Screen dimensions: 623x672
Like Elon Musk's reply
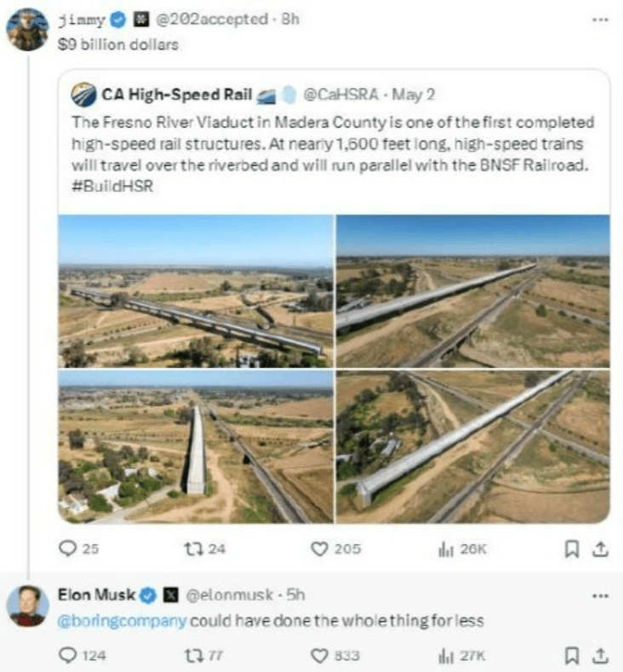320,655
